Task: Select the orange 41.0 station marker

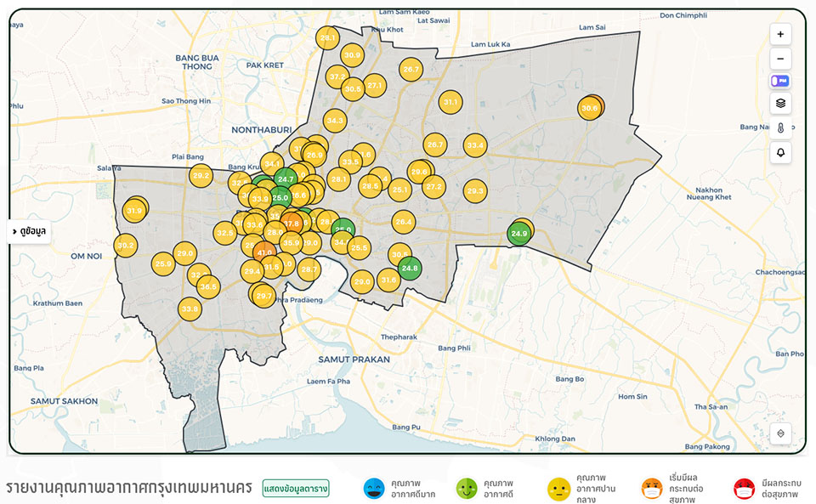Action: 264,252
